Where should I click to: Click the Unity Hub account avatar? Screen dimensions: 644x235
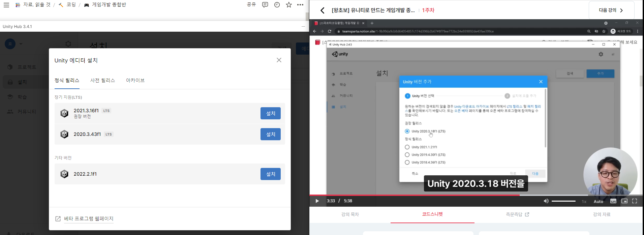point(10,44)
